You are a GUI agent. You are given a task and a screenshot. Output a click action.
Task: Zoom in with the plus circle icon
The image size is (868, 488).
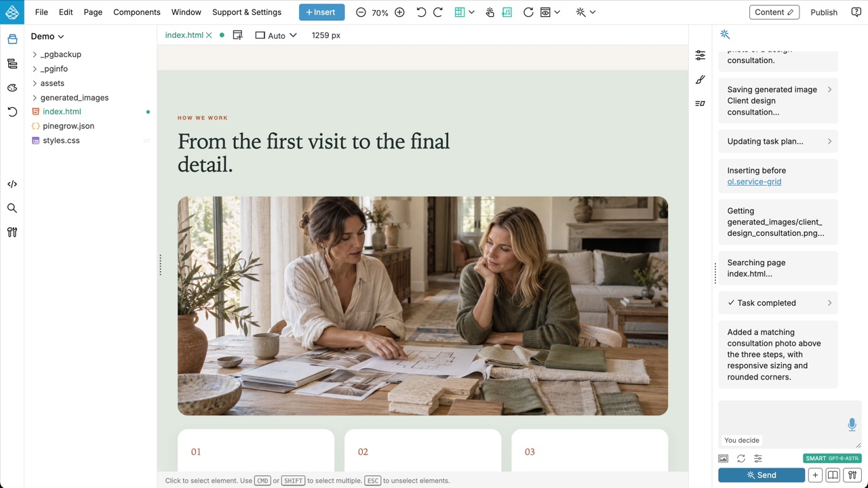tap(399, 12)
